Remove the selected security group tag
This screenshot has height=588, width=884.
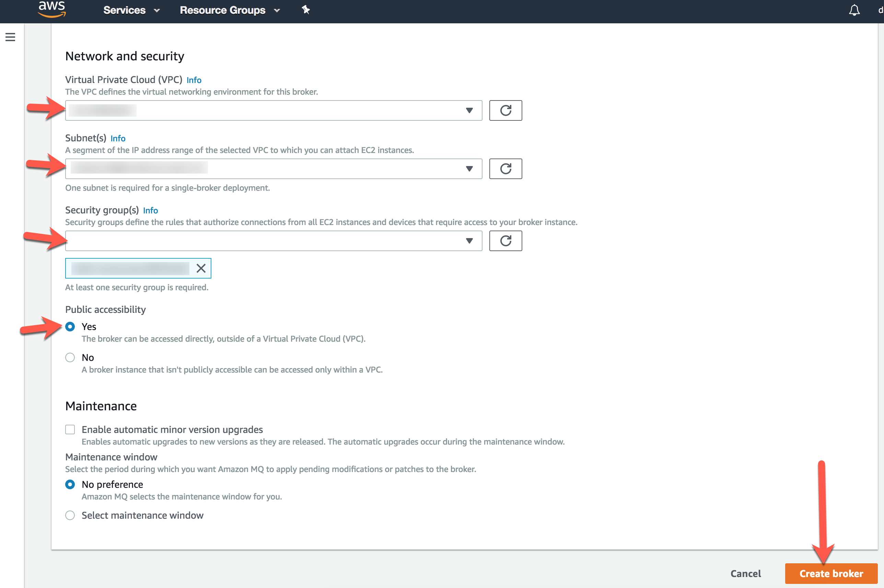201,268
